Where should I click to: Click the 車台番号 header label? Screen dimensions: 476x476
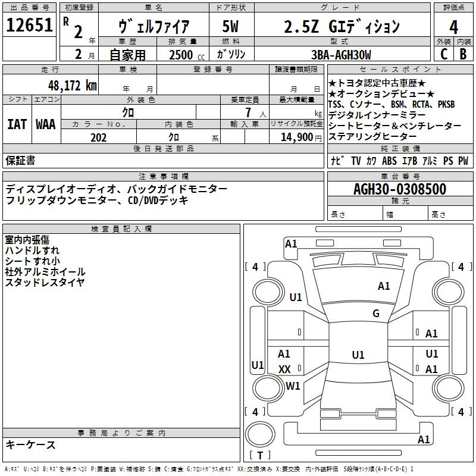pyautogui.click(x=400, y=176)
